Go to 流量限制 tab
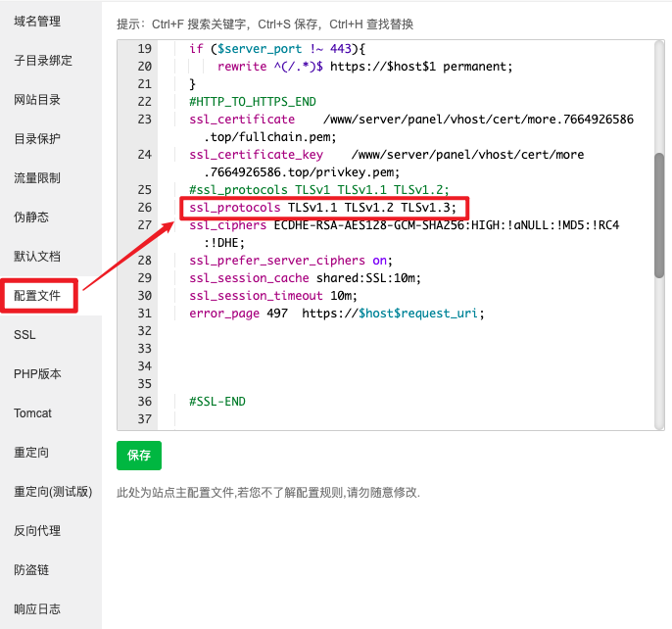The image size is (672, 629). 37,177
